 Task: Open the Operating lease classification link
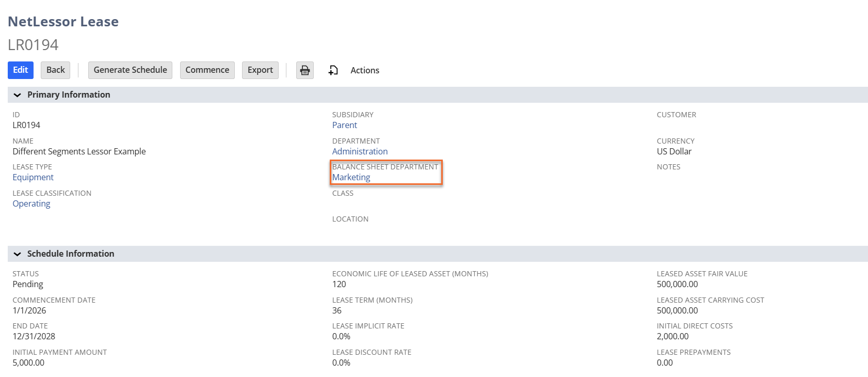click(x=31, y=204)
